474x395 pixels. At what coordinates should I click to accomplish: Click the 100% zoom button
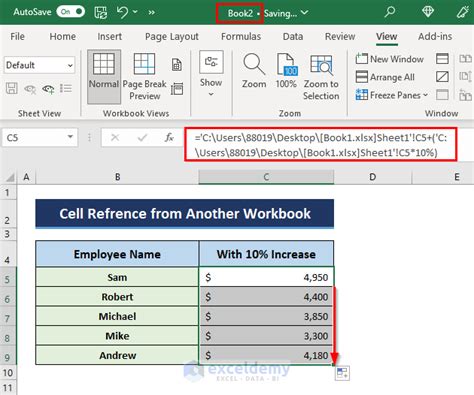coord(286,71)
